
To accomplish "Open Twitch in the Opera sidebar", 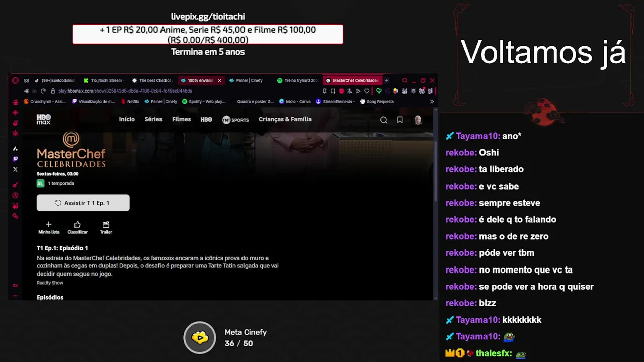I will point(15,158).
